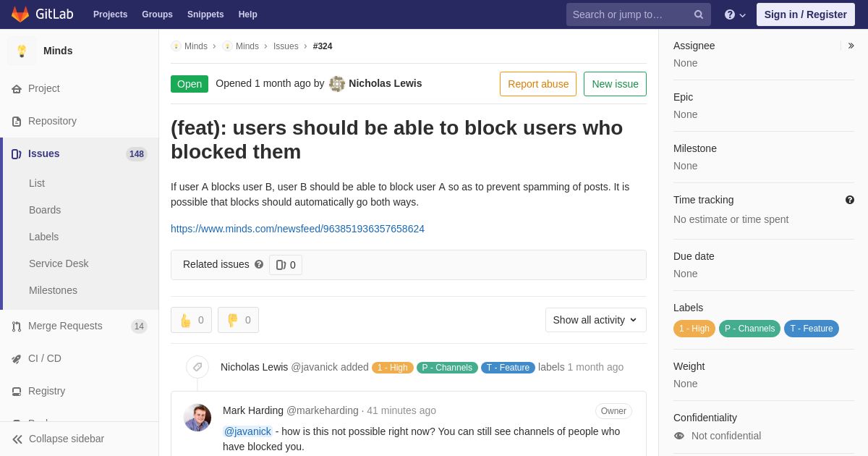
Task: Click the Related issues help icon
Action: [259, 264]
